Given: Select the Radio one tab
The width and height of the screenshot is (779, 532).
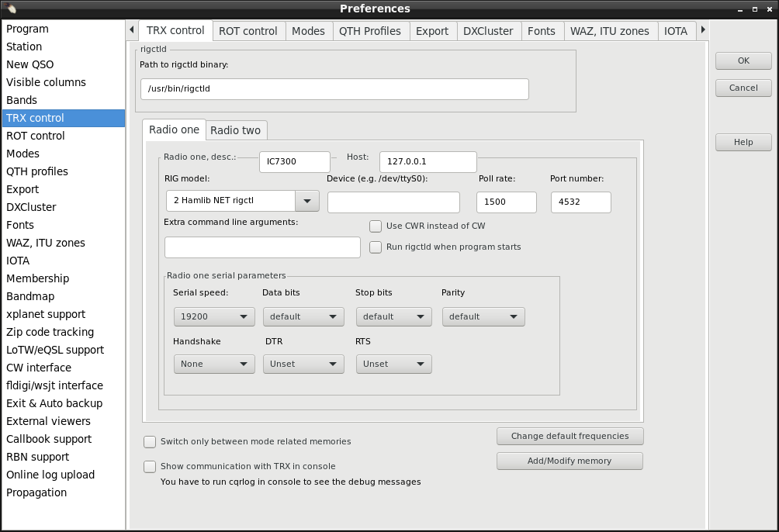Looking at the screenshot, I should pyautogui.click(x=174, y=130).
